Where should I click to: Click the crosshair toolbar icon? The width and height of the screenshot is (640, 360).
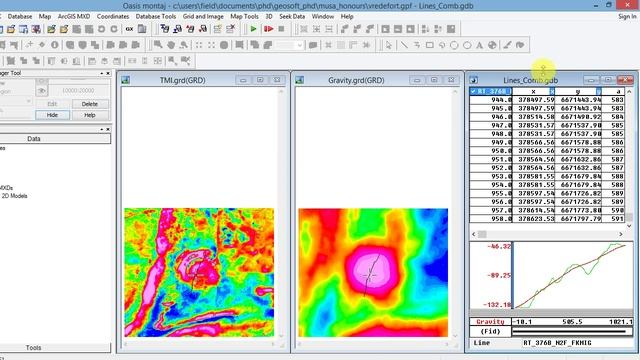[29, 45]
